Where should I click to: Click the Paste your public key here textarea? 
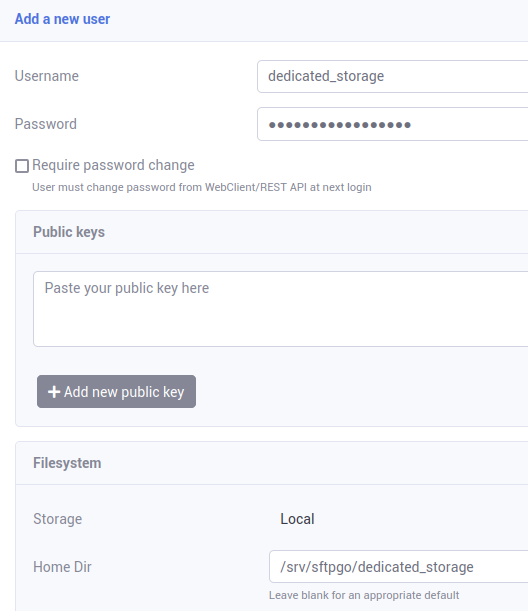tap(281, 309)
